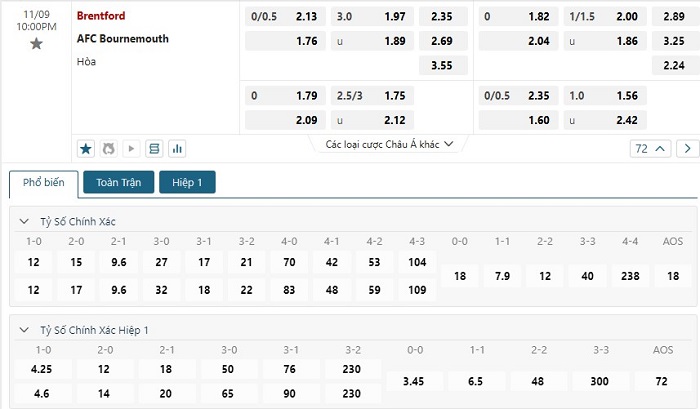Click the gray favorite star under match time
The height and width of the screenshot is (409, 700).
37,43
